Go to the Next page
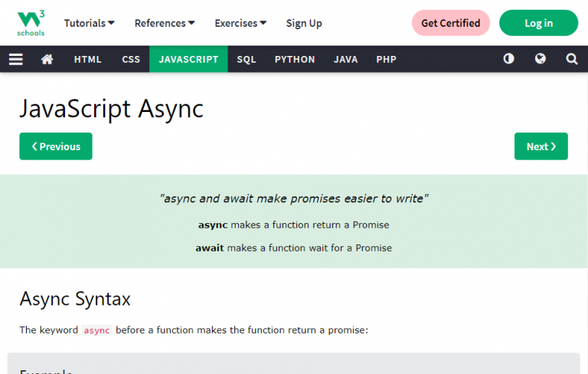 (x=541, y=146)
